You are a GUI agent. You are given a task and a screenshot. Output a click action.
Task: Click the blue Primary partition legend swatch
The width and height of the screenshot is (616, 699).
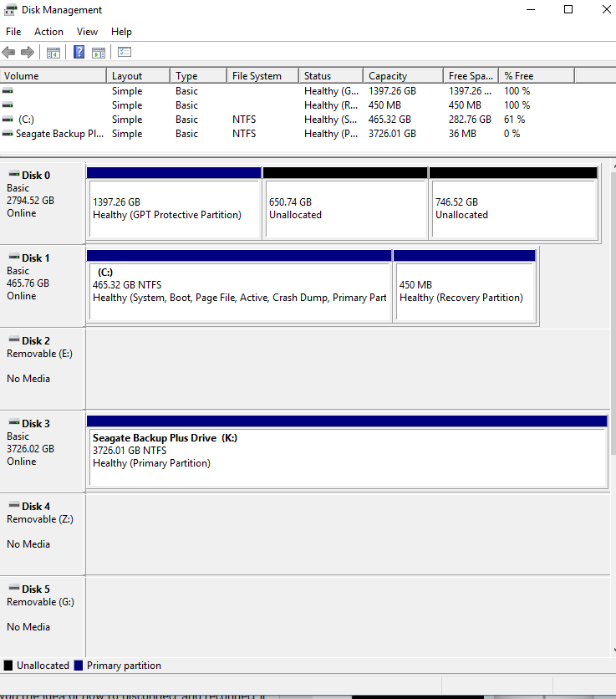click(79, 666)
